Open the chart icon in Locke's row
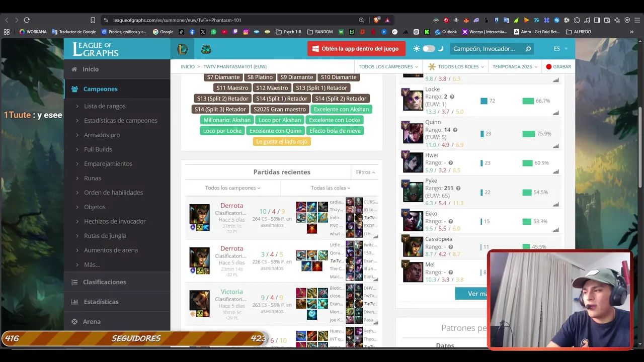Image resolution: width=644 pixels, height=362 pixels. (x=556, y=113)
